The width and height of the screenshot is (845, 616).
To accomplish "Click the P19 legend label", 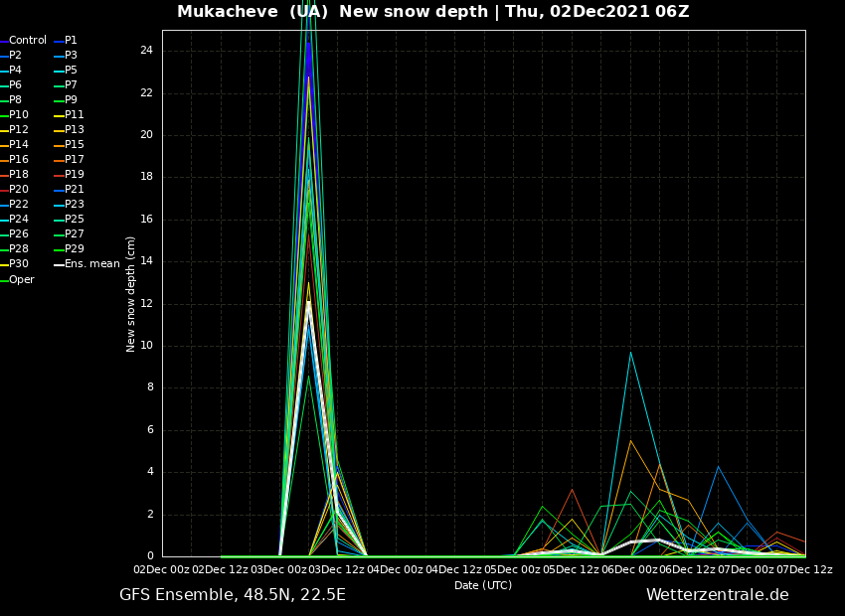I will (x=74, y=175).
